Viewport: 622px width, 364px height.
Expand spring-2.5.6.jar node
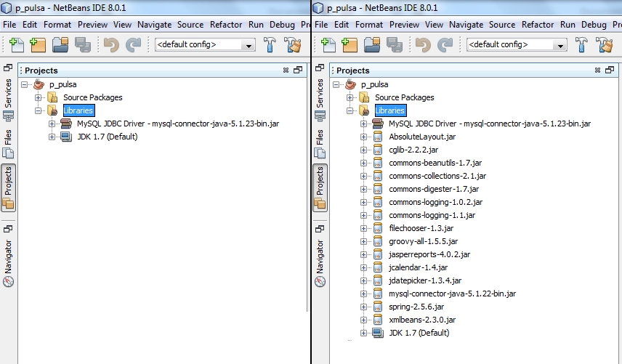tap(363, 307)
